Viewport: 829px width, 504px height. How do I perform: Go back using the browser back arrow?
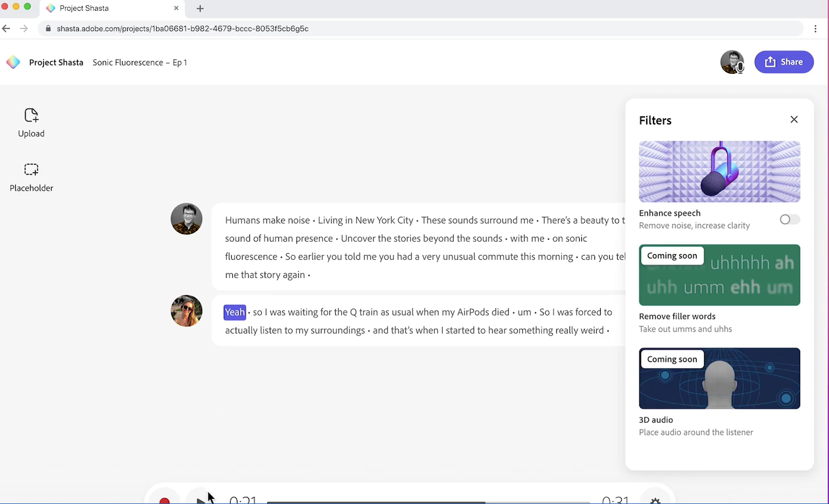6,28
